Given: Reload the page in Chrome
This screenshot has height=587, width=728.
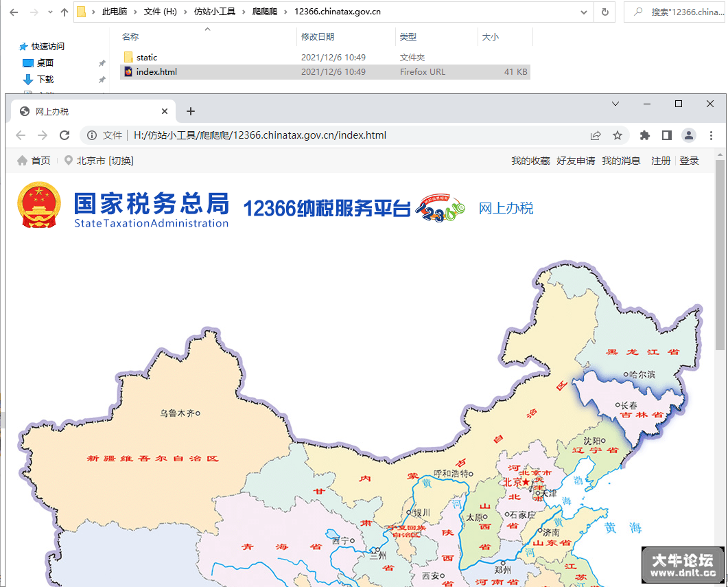Looking at the screenshot, I should [x=64, y=135].
